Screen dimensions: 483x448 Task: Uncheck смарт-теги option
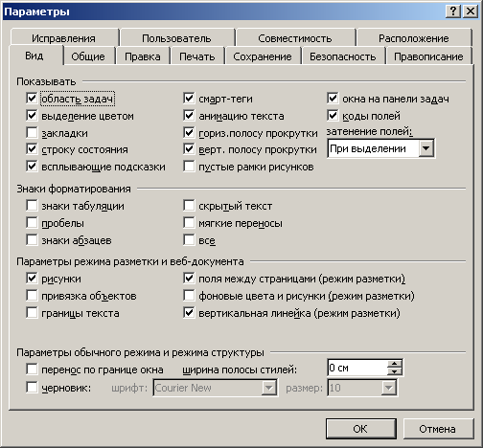click(x=189, y=98)
